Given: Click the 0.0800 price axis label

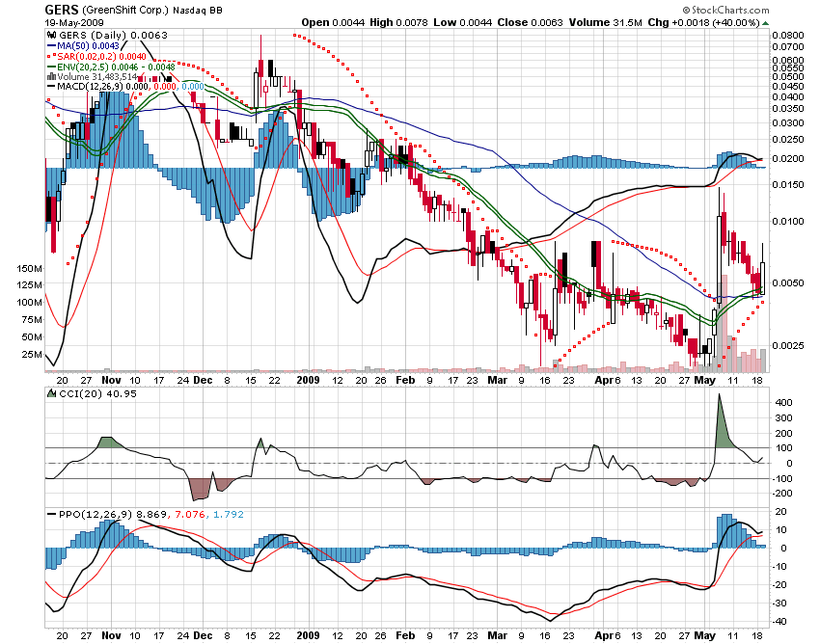Looking at the screenshot, I should (788, 35).
